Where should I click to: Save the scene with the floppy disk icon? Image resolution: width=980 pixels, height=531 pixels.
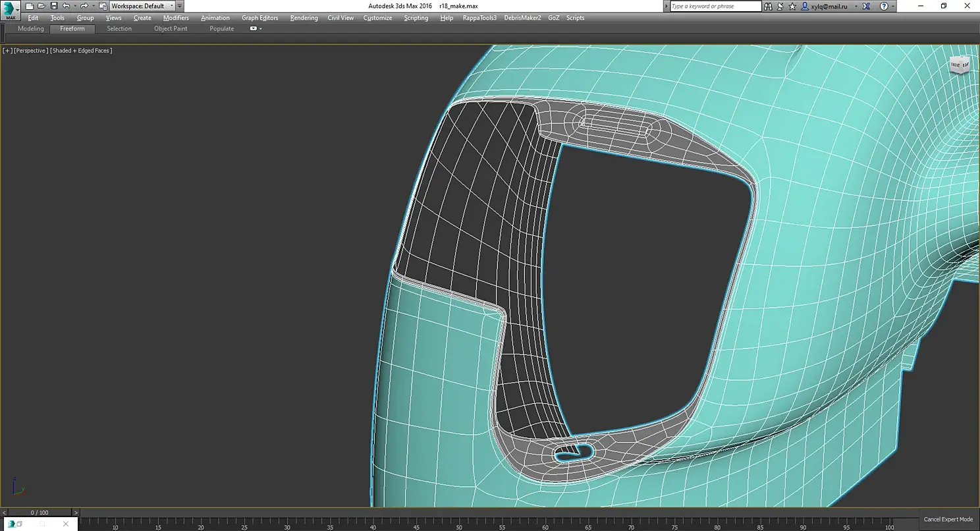[54, 6]
